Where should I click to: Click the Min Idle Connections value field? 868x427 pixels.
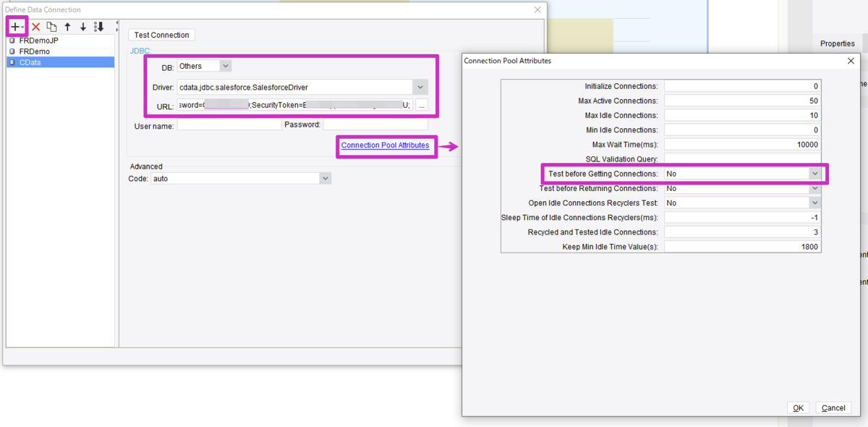743,130
